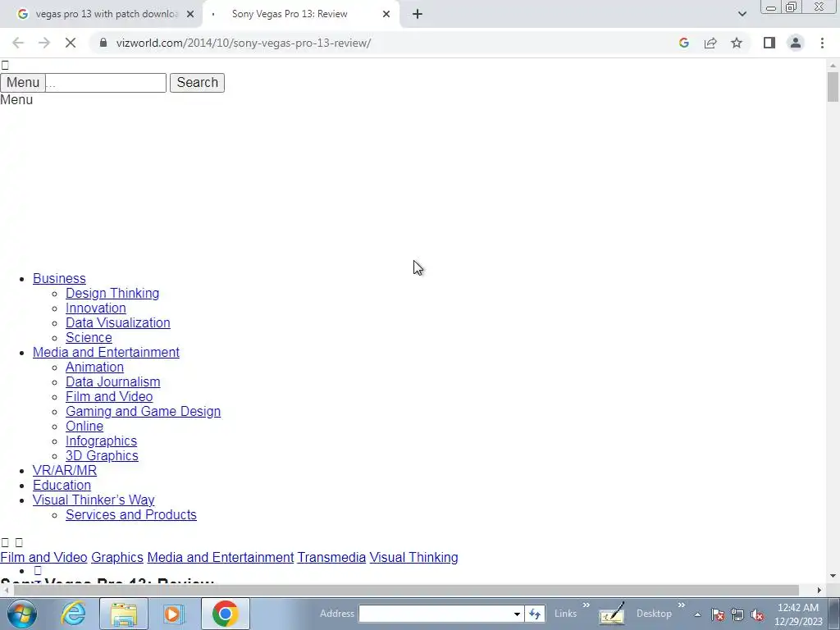Go to Data Visualization

click(x=118, y=322)
